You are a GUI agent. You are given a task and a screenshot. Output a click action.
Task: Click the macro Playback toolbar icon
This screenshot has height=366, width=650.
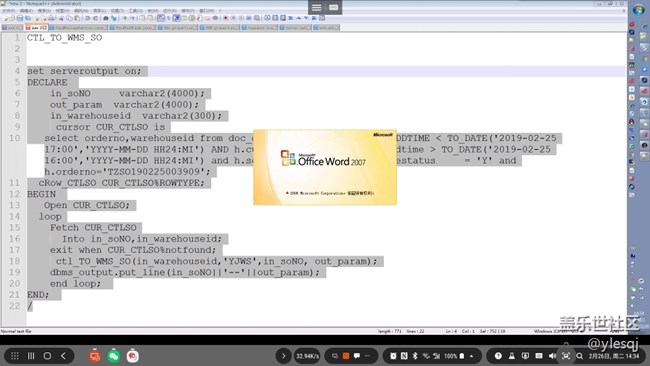pos(241,18)
